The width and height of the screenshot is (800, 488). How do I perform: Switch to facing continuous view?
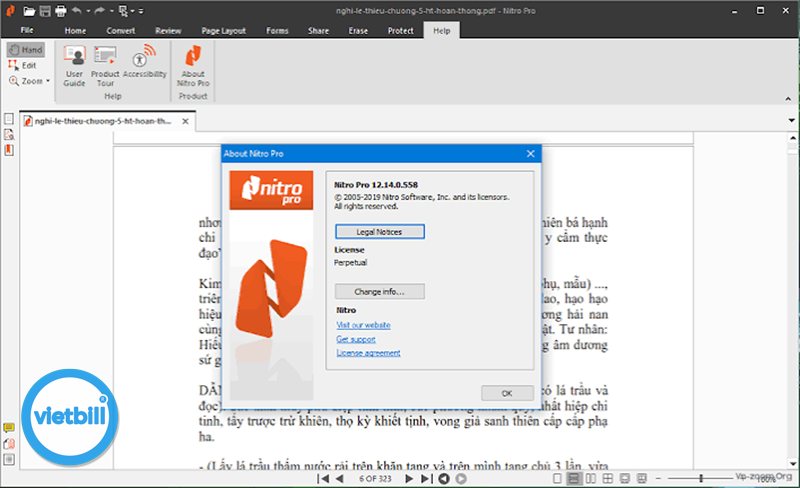(x=608, y=478)
